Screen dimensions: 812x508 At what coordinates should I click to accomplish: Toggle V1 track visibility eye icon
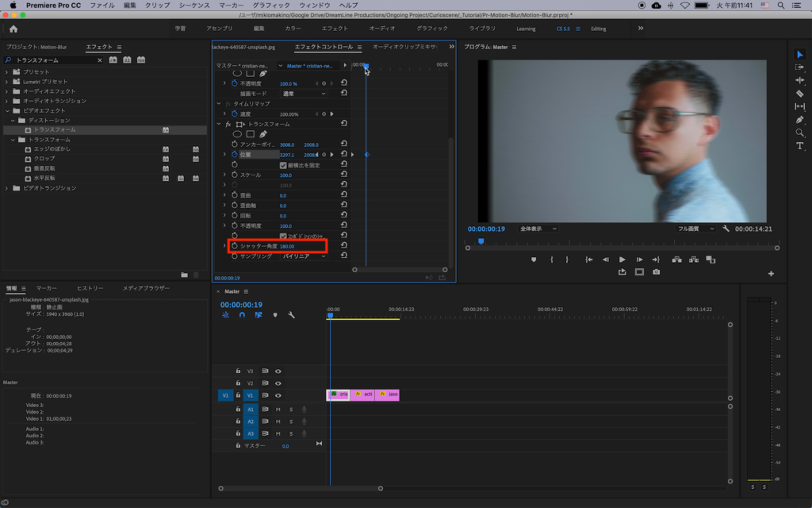pyautogui.click(x=278, y=395)
